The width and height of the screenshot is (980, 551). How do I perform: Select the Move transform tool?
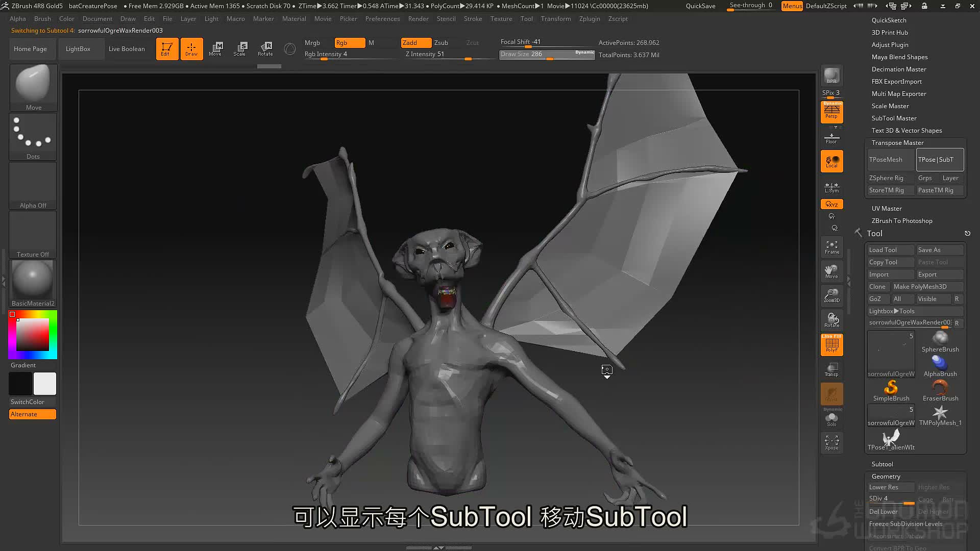pos(215,49)
